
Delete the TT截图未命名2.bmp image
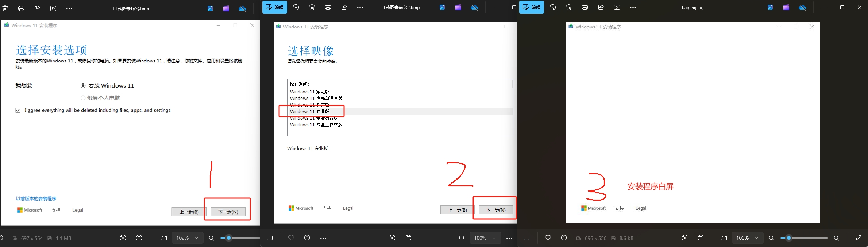[312, 7]
